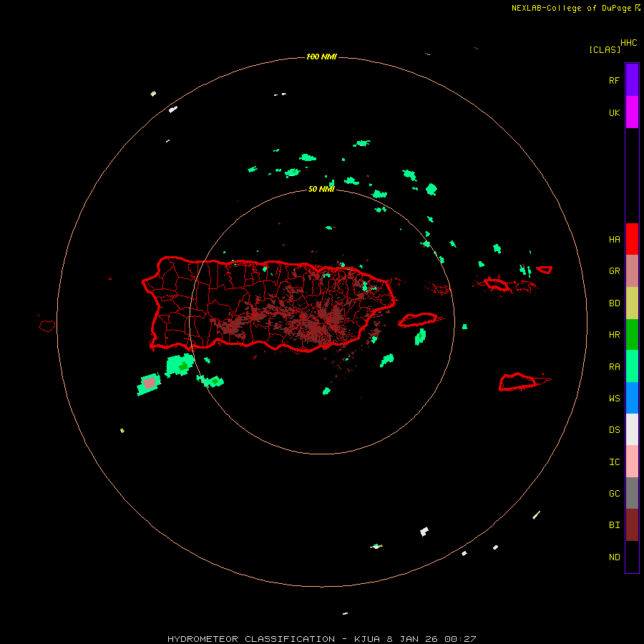Click the NEXLAB-College of DuPage credit
This screenshot has width=644, height=644.
coord(571,8)
